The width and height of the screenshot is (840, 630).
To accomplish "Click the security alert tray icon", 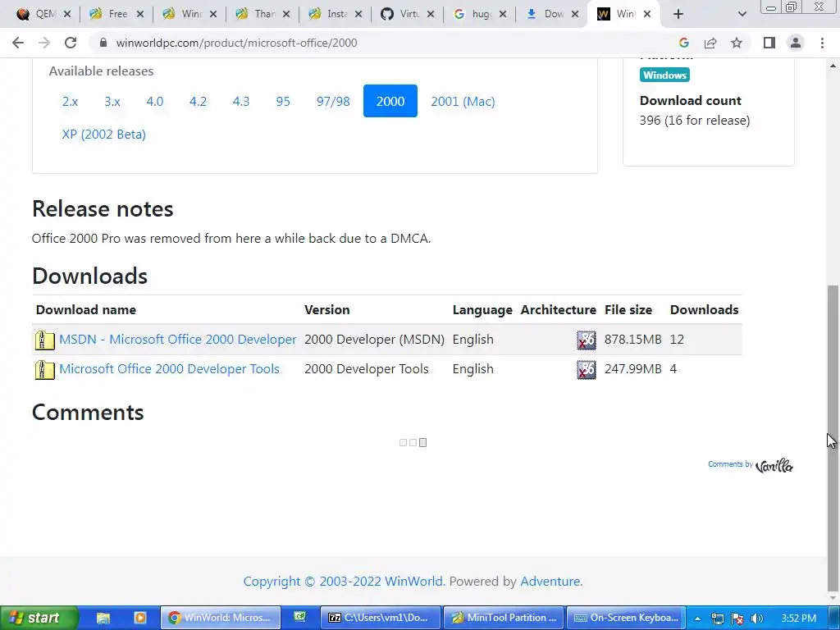I will coord(737,619).
